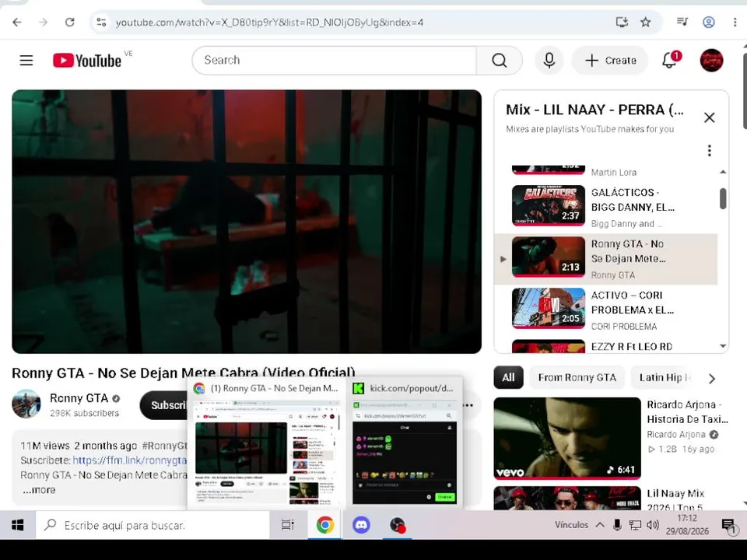
Task: Switch to the Ronny GTA Chrome window preview
Action: pos(266,443)
